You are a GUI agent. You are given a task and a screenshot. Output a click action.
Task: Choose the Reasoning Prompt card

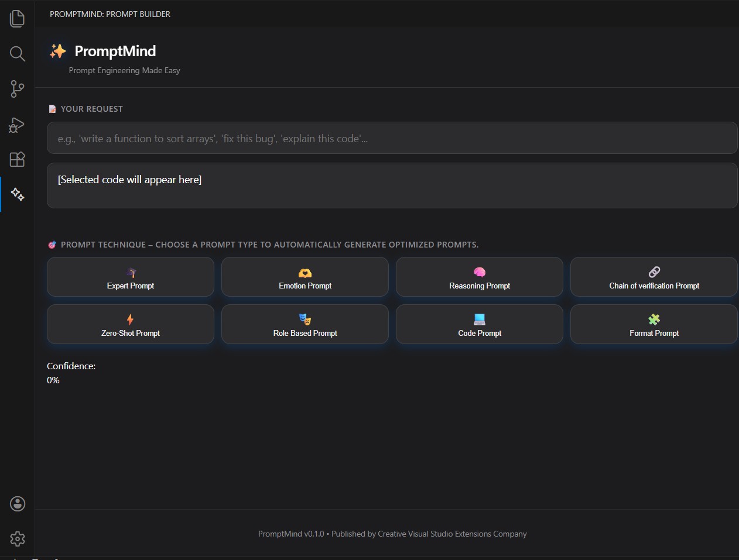tap(479, 277)
